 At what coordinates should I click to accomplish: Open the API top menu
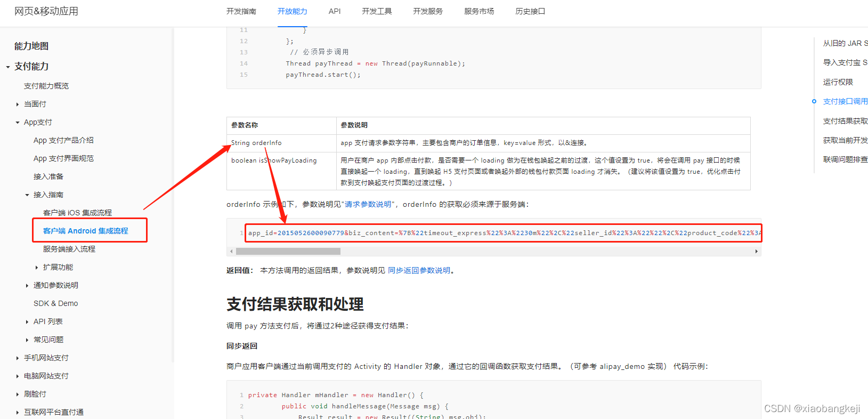[335, 11]
